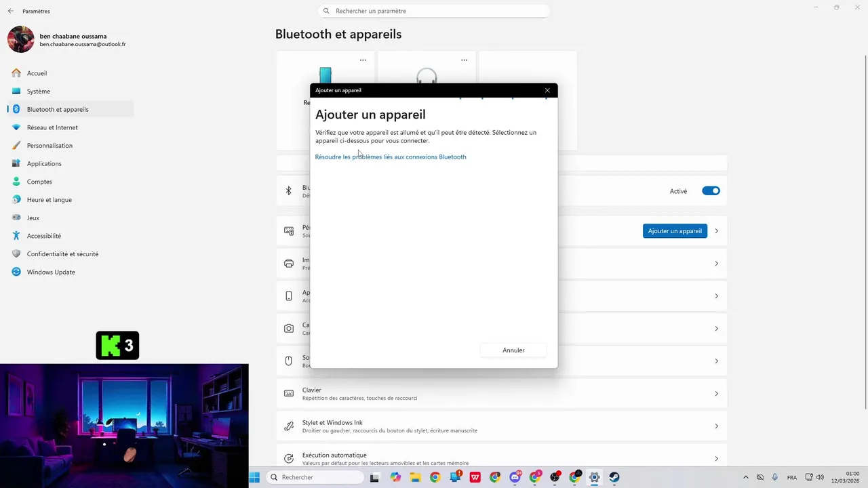
Task: Turn off the Bluetooth Activé toggle
Action: click(x=711, y=191)
